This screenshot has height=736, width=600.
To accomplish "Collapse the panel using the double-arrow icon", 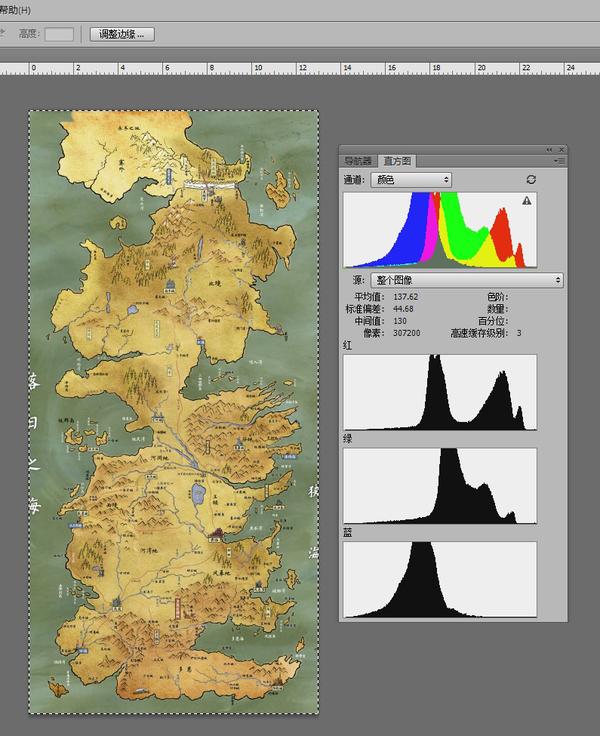I will 549,150.
